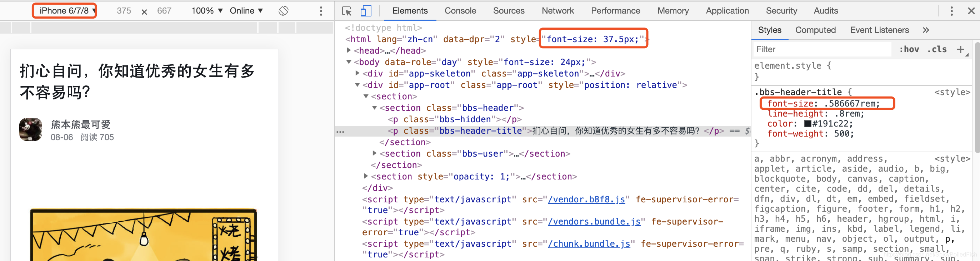This screenshot has width=980, height=261.
Task: Show more sidebar pane tabs
Action: pos(926,30)
